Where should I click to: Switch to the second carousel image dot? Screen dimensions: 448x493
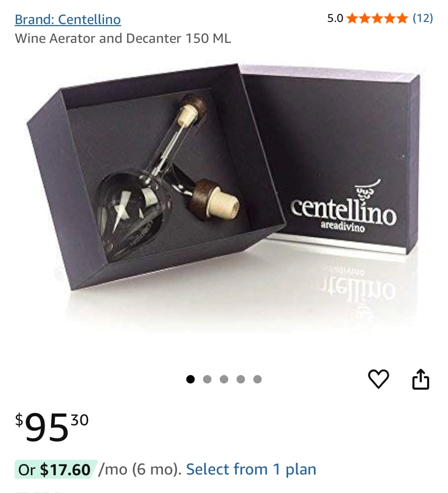207,379
